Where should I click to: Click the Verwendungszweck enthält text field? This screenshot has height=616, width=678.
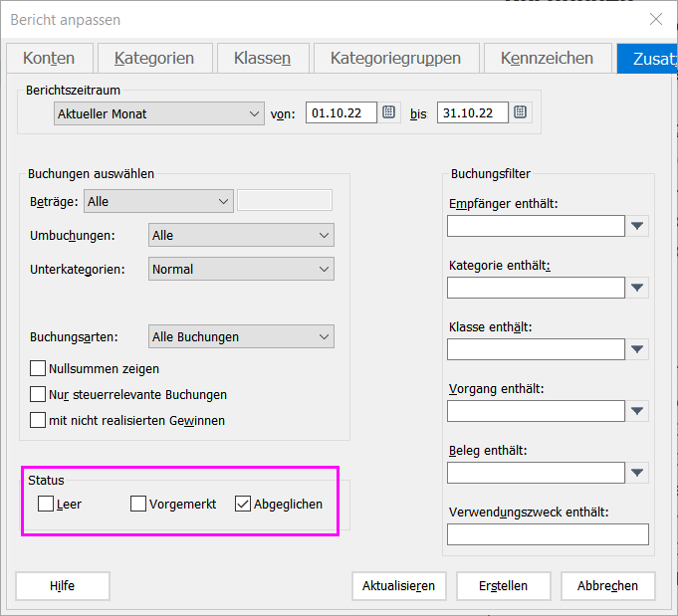548,534
